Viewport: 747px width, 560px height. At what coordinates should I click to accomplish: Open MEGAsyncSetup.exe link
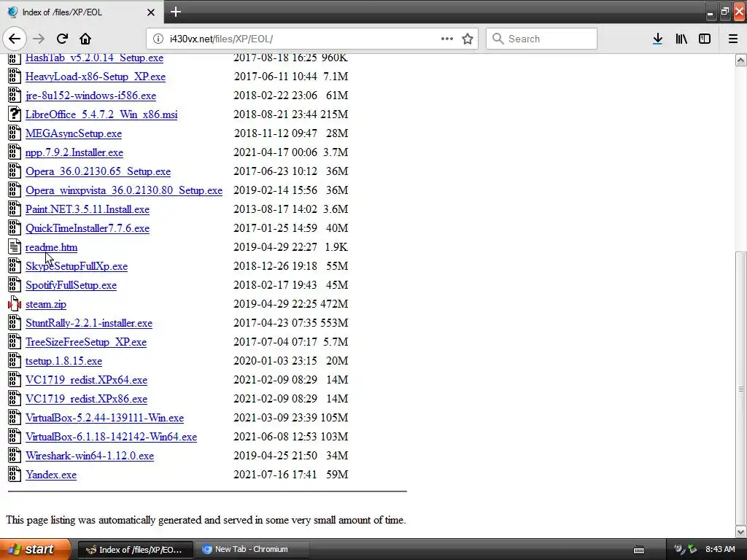tap(74, 134)
